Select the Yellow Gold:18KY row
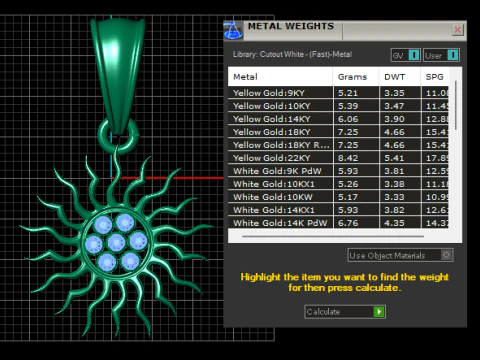This screenshot has width=480, height=360. pyautogui.click(x=338, y=132)
